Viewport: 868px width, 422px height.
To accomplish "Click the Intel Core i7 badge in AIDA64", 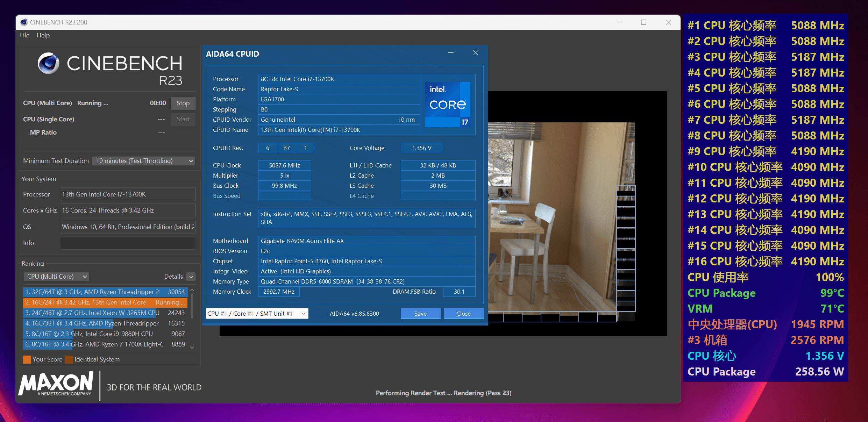I will coord(448,104).
